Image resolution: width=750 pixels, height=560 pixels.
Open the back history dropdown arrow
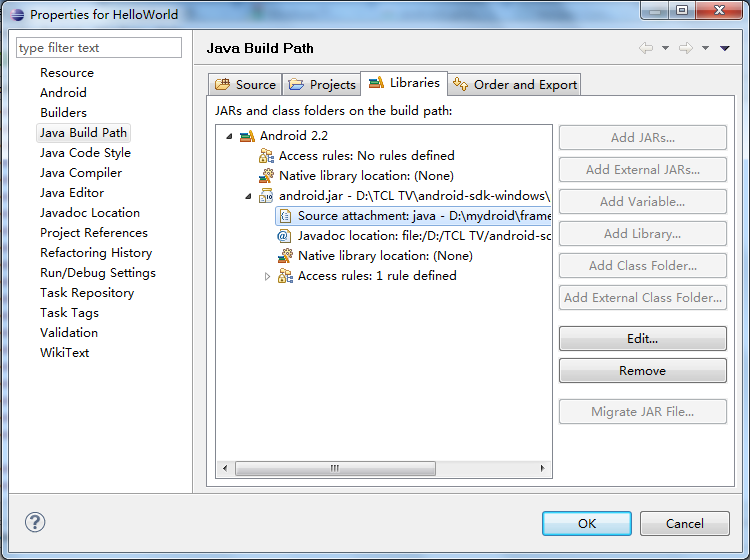pyautogui.click(x=665, y=48)
